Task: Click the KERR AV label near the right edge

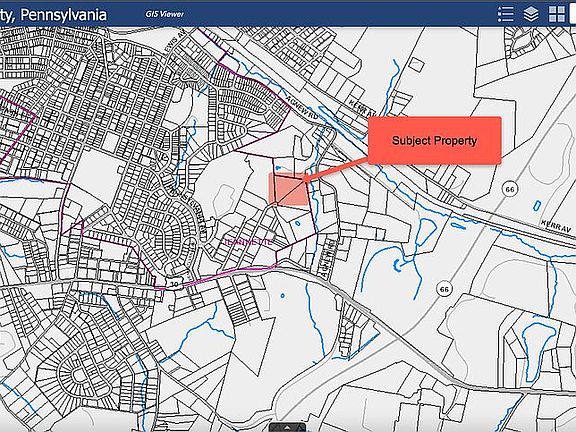Action: click(556, 226)
